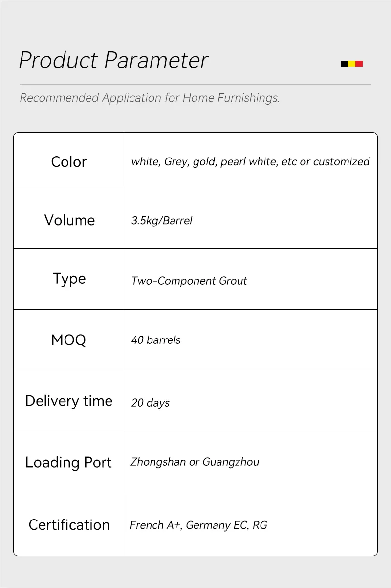This screenshot has width=391, height=588.
Task: Click the Volume row label
Action: point(69,220)
